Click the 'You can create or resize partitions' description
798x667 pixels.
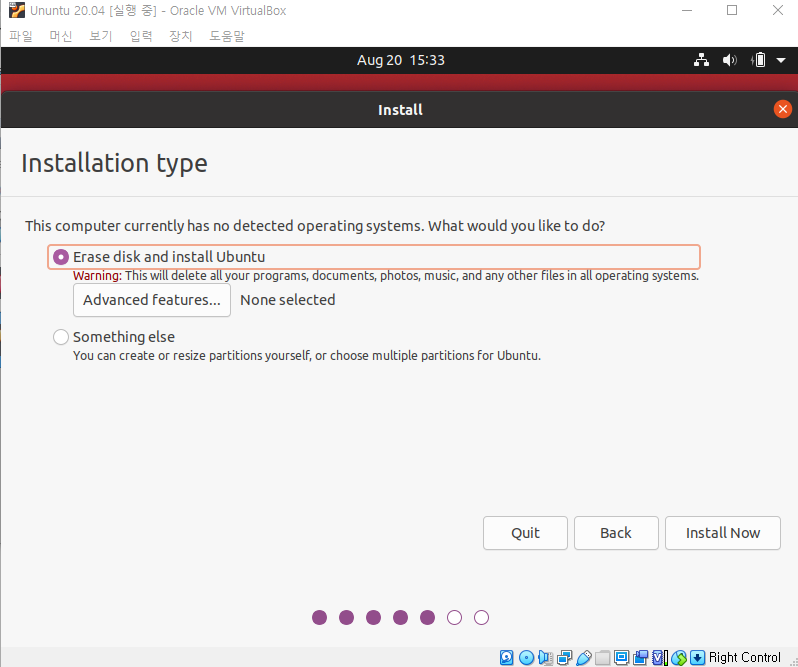click(x=307, y=356)
